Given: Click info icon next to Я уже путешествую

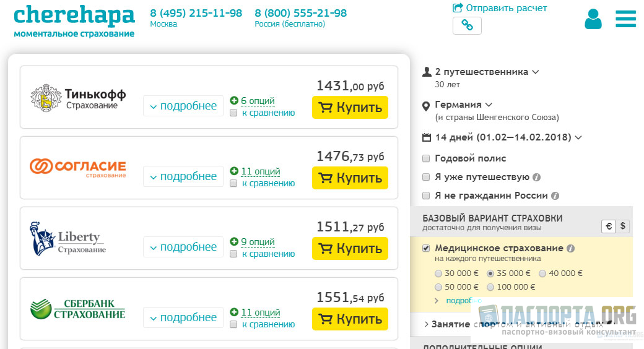Looking at the screenshot, I should [x=536, y=178].
